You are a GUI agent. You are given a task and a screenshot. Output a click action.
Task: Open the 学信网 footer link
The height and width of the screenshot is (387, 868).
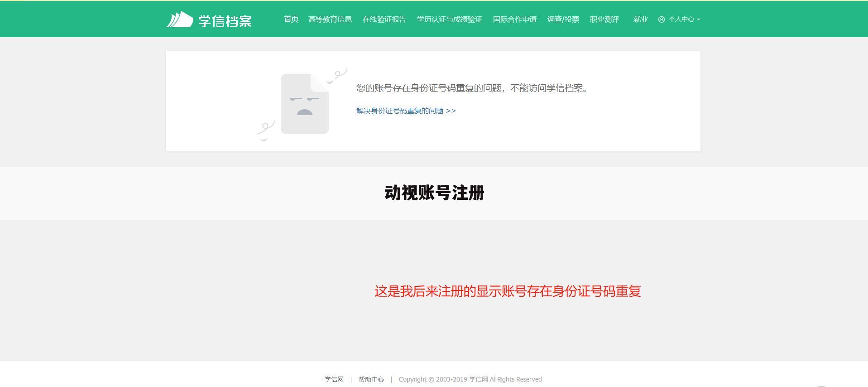click(x=334, y=379)
